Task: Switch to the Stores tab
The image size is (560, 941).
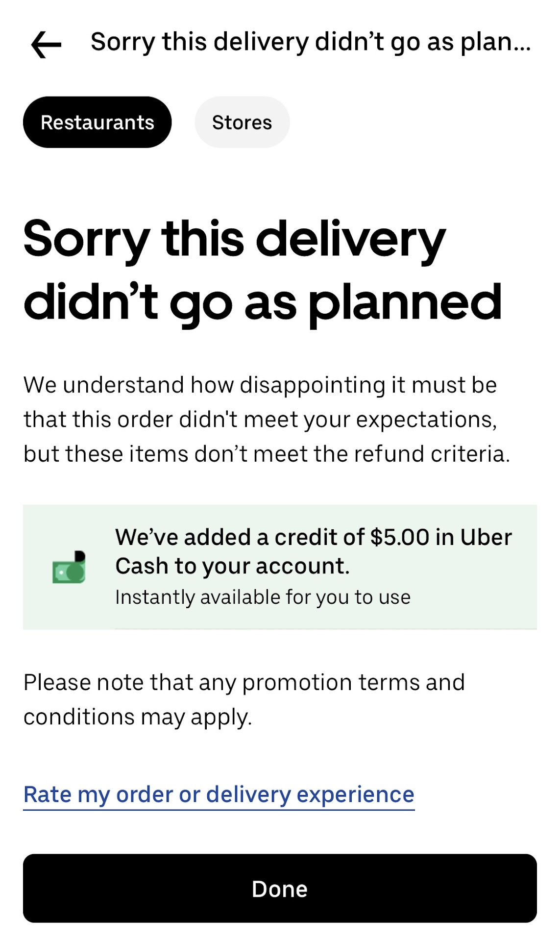Action: coord(242,123)
